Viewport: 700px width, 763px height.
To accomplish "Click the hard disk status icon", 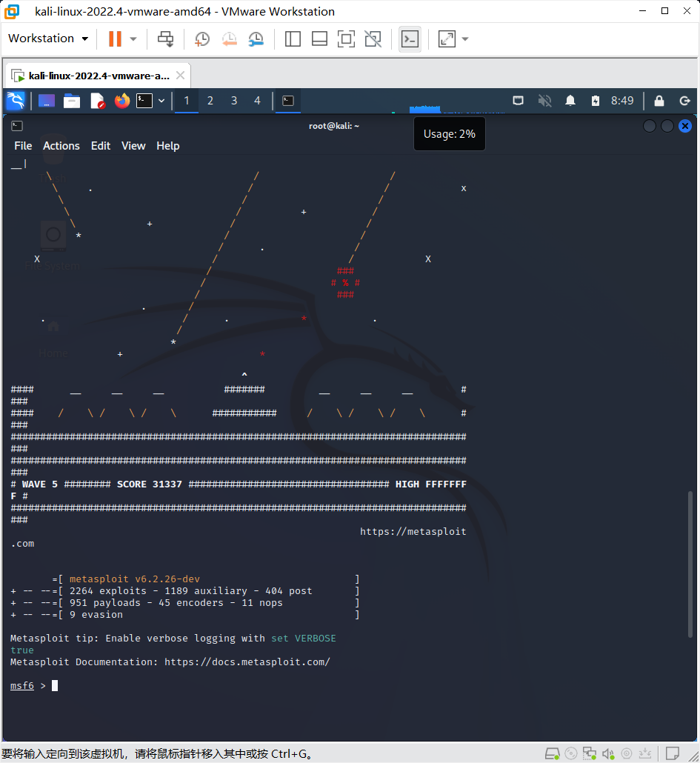I will [552, 754].
